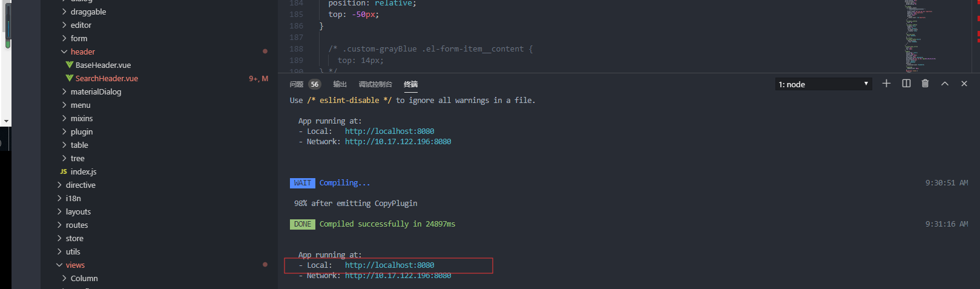Create a new terminal with plus icon

[x=886, y=84]
